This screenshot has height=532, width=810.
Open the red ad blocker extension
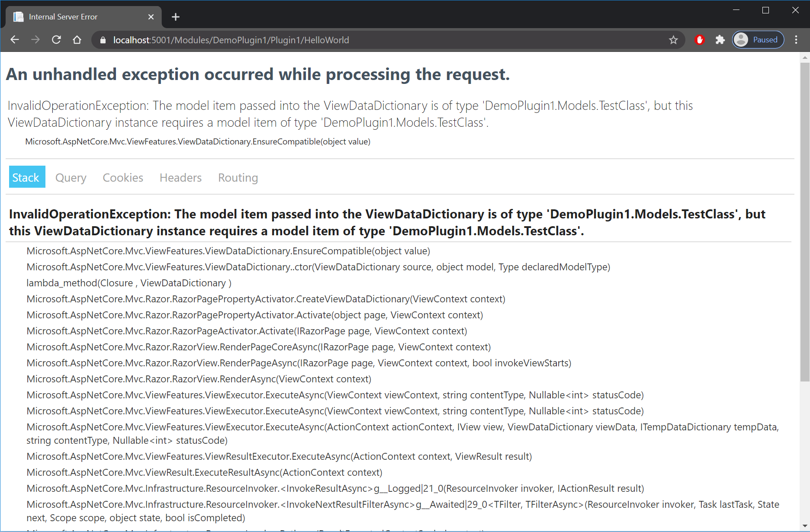[699, 40]
